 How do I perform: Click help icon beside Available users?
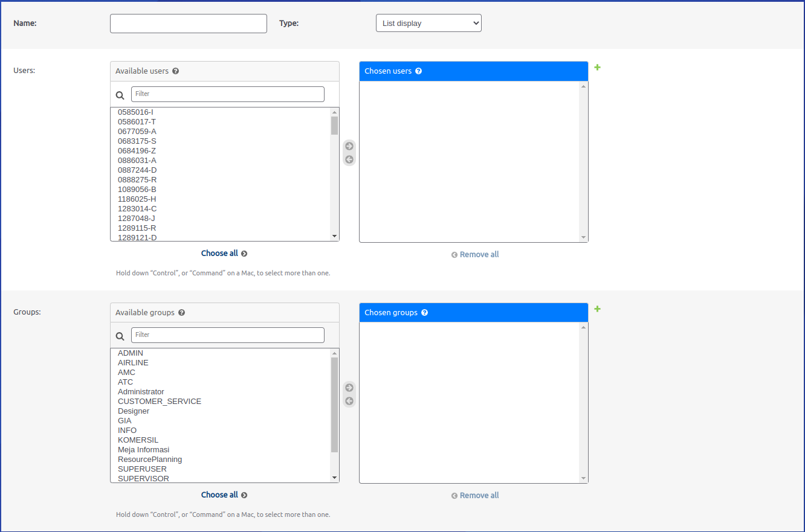[175, 71]
